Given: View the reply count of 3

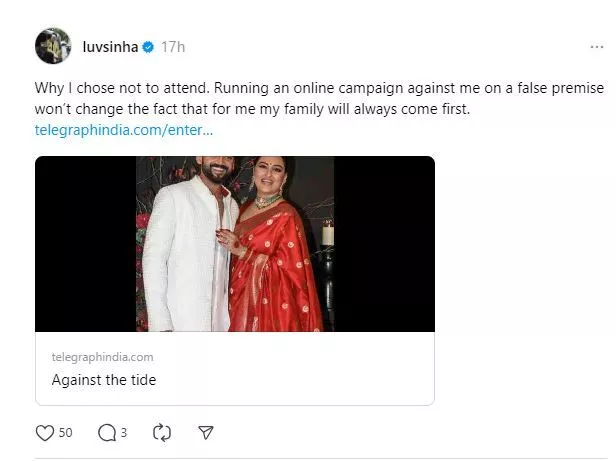Looking at the screenshot, I should [x=123, y=433].
